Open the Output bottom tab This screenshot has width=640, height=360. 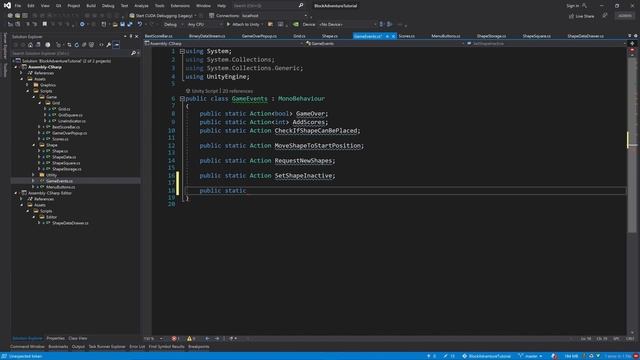pos(78,347)
